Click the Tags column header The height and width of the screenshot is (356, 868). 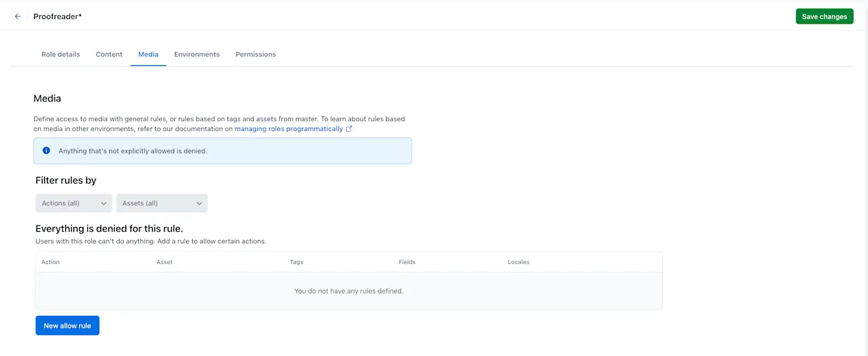(297, 262)
